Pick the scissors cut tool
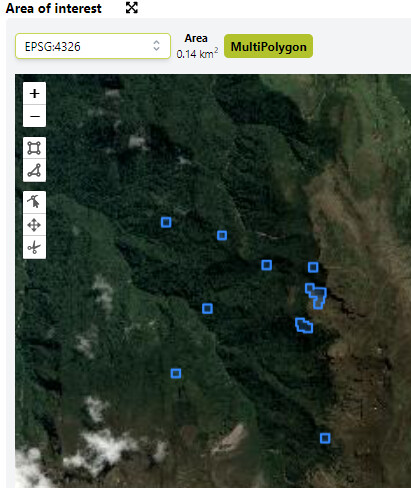 (x=34, y=247)
